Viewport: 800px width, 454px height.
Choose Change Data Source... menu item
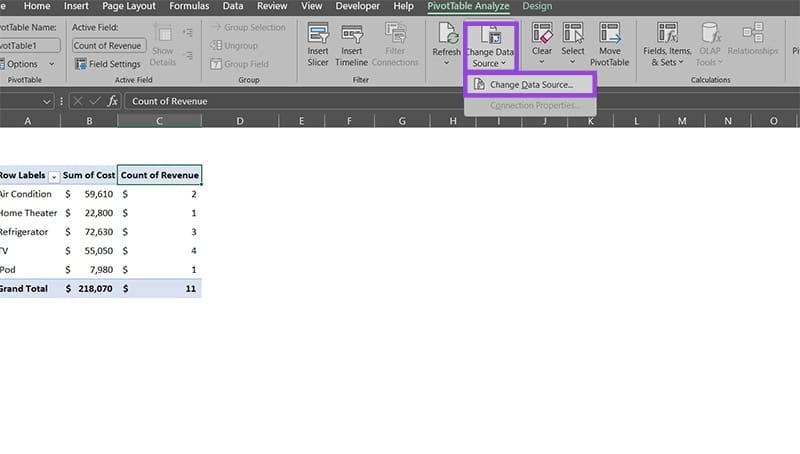[530, 85]
